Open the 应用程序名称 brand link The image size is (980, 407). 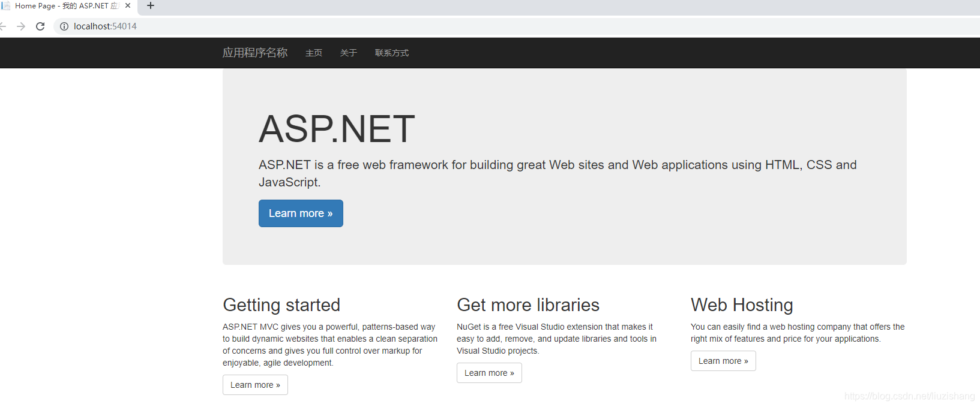pos(255,53)
